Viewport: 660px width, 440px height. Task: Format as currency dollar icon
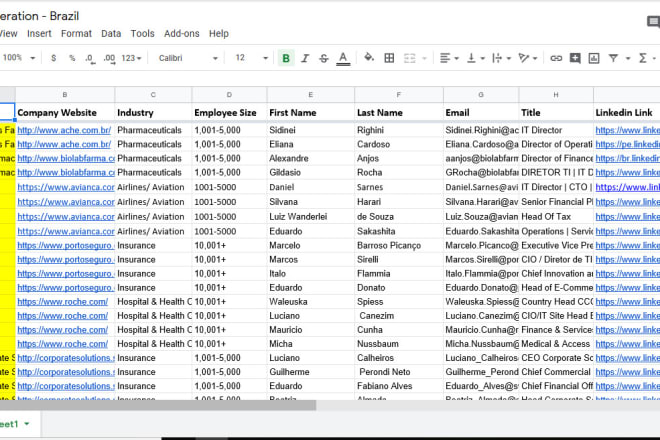[53, 58]
